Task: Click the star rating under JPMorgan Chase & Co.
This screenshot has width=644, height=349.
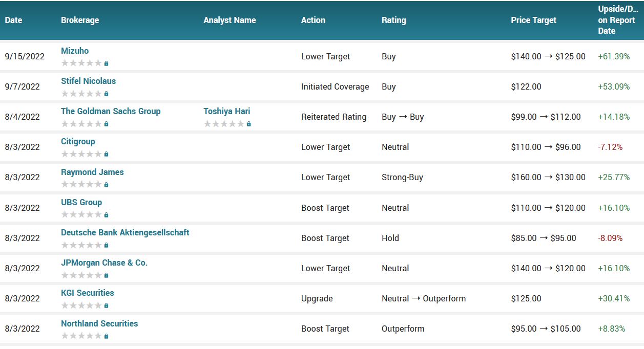Action: pos(81,275)
